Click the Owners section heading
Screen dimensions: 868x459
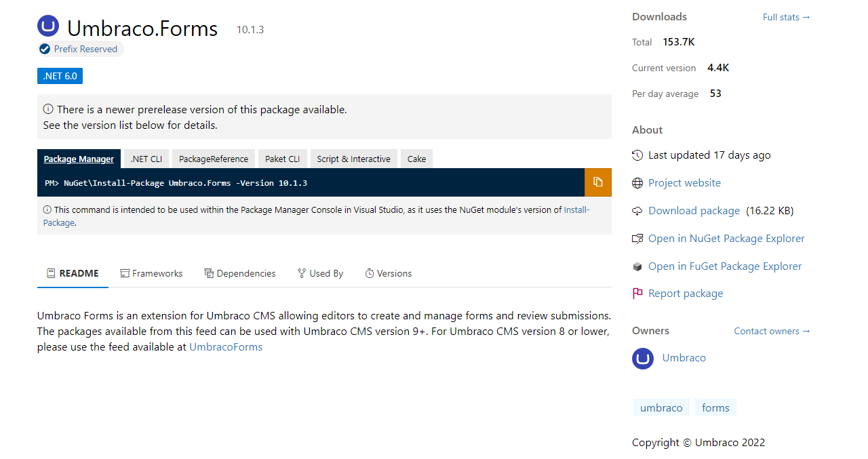[650, 331]
